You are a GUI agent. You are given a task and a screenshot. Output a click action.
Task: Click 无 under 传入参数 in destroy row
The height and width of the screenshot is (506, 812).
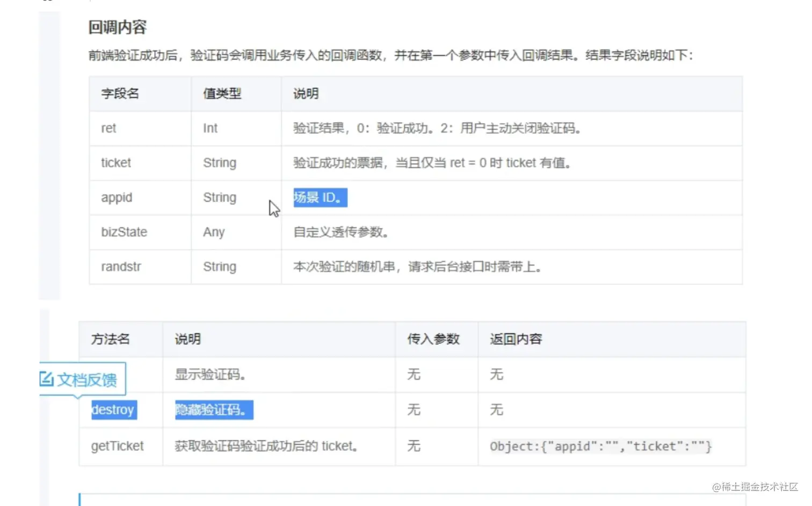[x=414, y=410]
